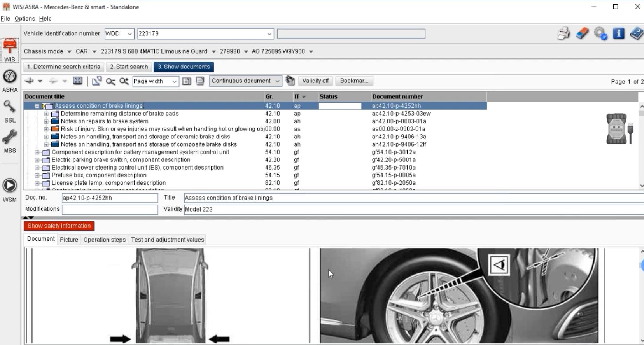Expand Electric parking brake switch entry
The image size is (644, 345).
37,160
